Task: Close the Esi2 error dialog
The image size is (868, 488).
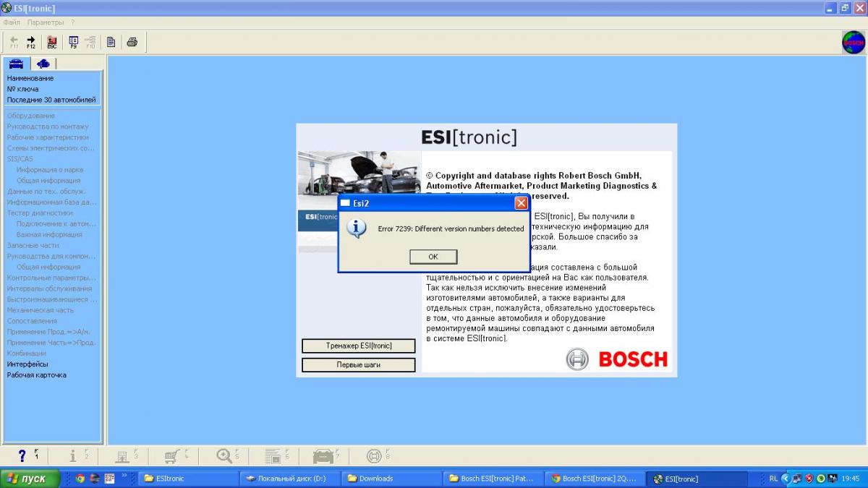Action: tap(521, 203)
